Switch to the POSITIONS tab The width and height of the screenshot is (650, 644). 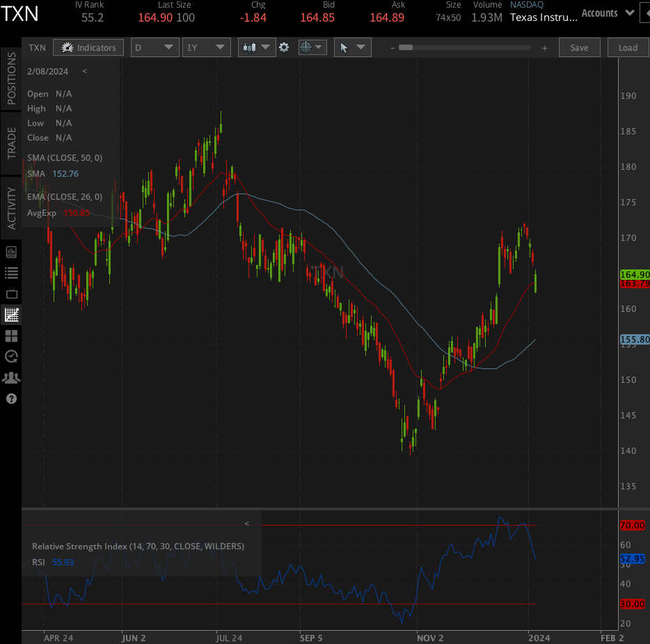click(10, 75)
